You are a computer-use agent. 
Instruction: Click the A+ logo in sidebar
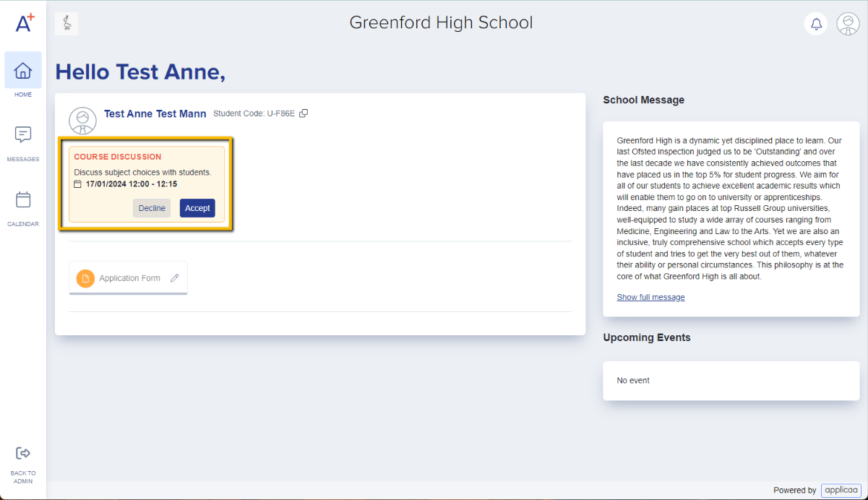coord(25,22)
